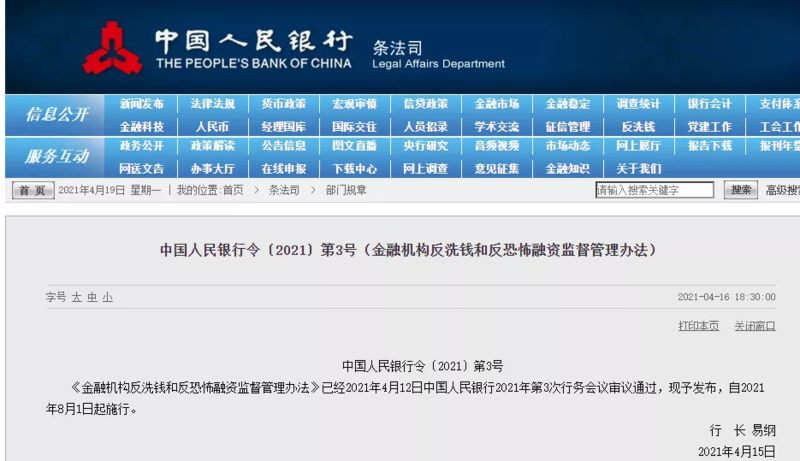
Task: Click 关闭窗口 close window link
Action: point(755,326)
